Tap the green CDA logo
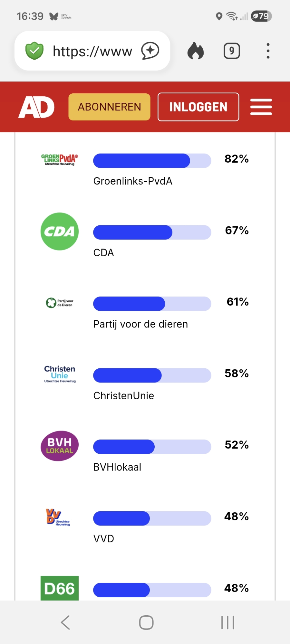This screenshot has height=644, width=290. pos(60,232)
